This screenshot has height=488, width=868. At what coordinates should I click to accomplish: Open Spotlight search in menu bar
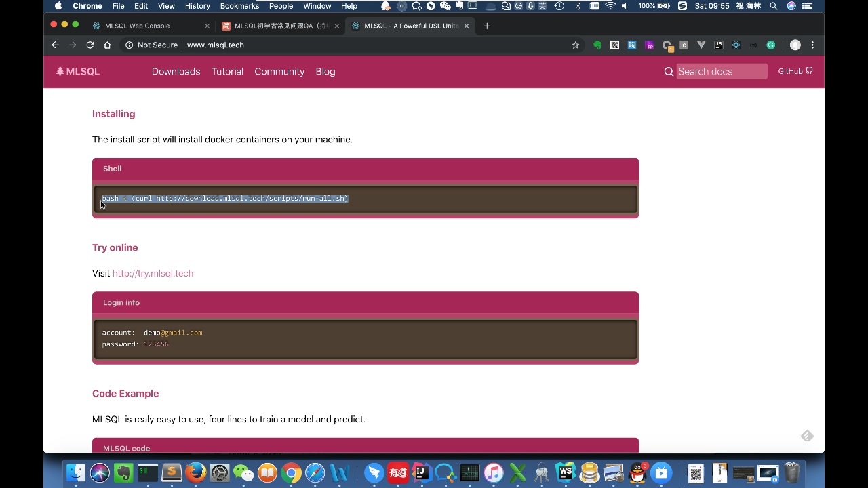774,6
